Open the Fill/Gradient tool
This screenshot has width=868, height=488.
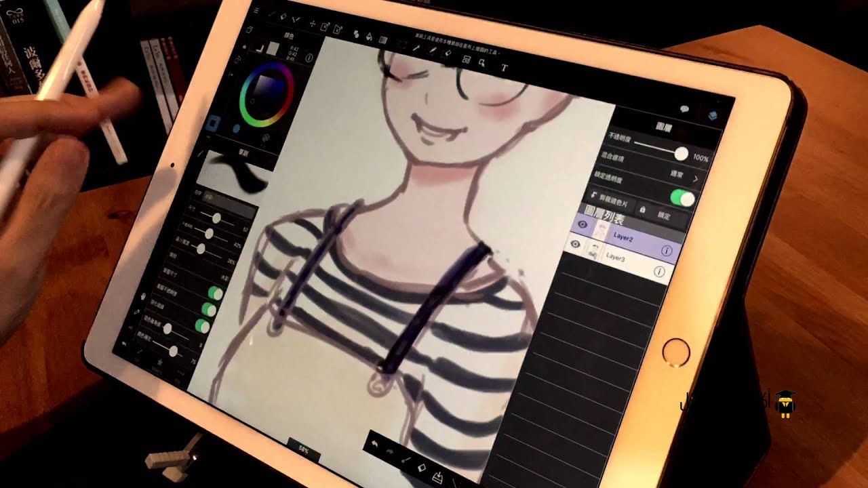point(370,38)
